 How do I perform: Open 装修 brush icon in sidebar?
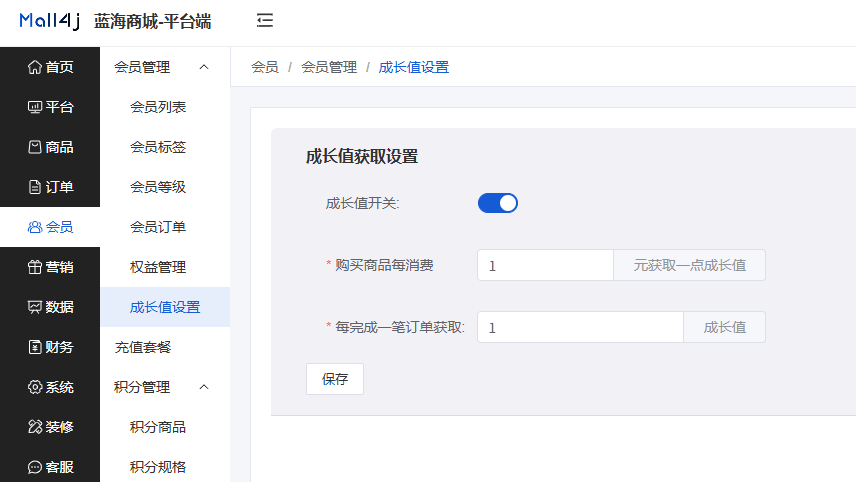34,427
